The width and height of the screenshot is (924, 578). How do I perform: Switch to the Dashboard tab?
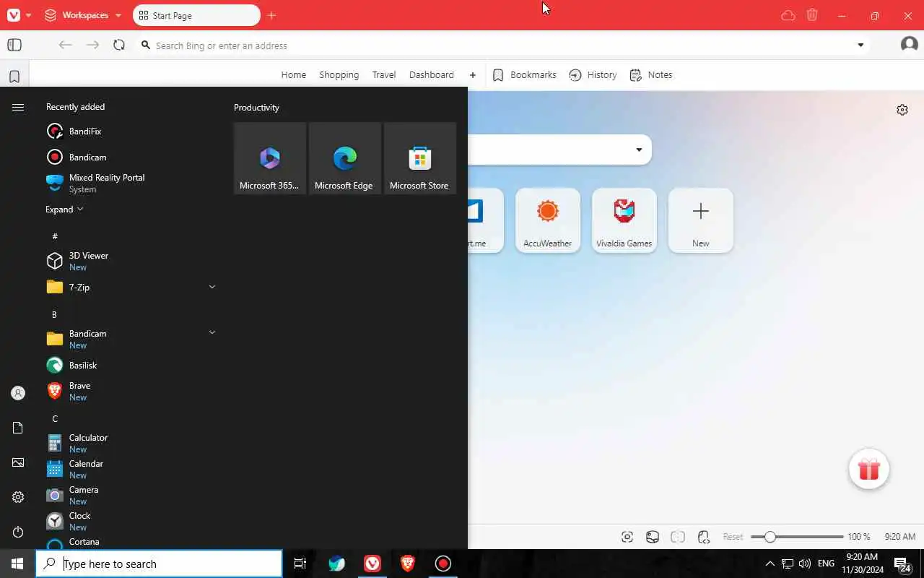click(432, 75)
